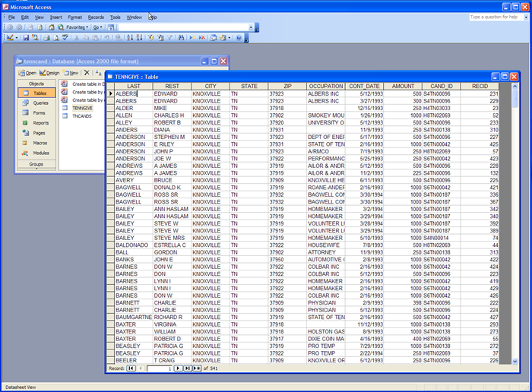Click the Find binoculars icon
This screenshot has width=532, height=392.
click(181, 38)
